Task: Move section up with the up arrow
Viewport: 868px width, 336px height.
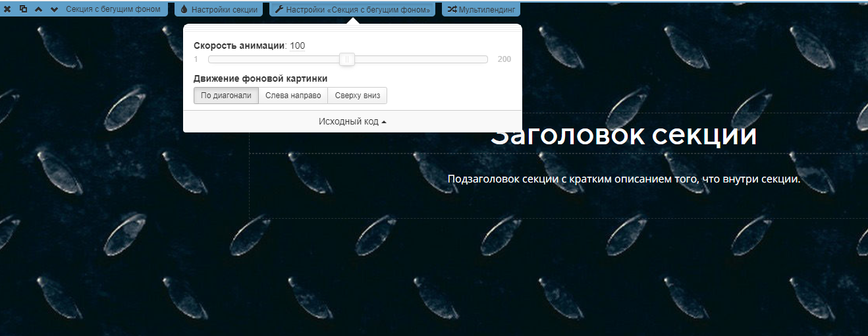Action: click(x=39, y=10)
